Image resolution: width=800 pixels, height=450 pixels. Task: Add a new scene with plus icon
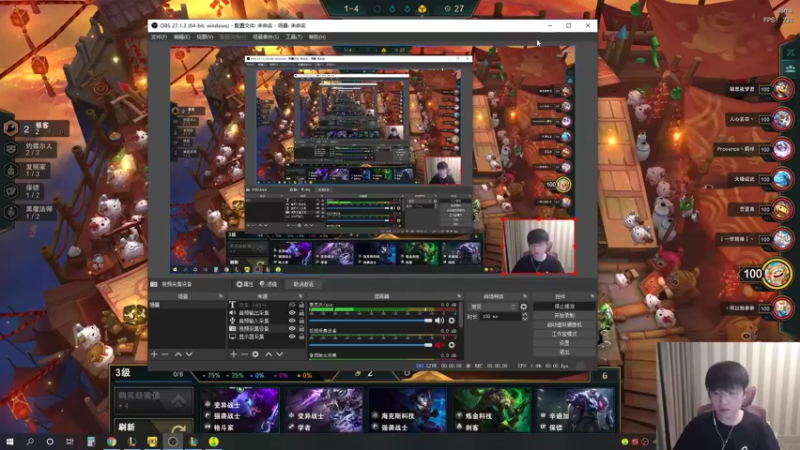154,354
